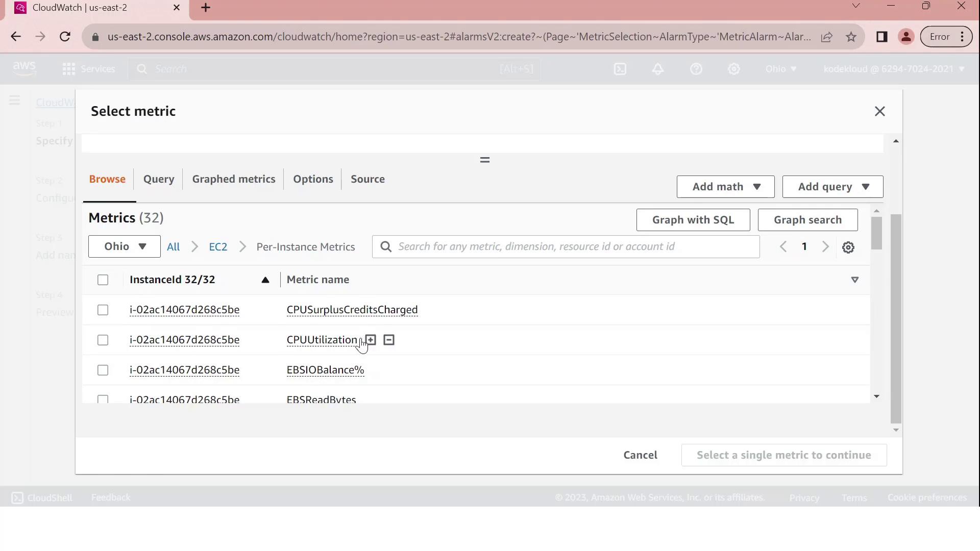This screenshot has width=980, height=551.
Task: Open the Ohio region dropdown in Metrics
Action: click(x=124, y=247)
